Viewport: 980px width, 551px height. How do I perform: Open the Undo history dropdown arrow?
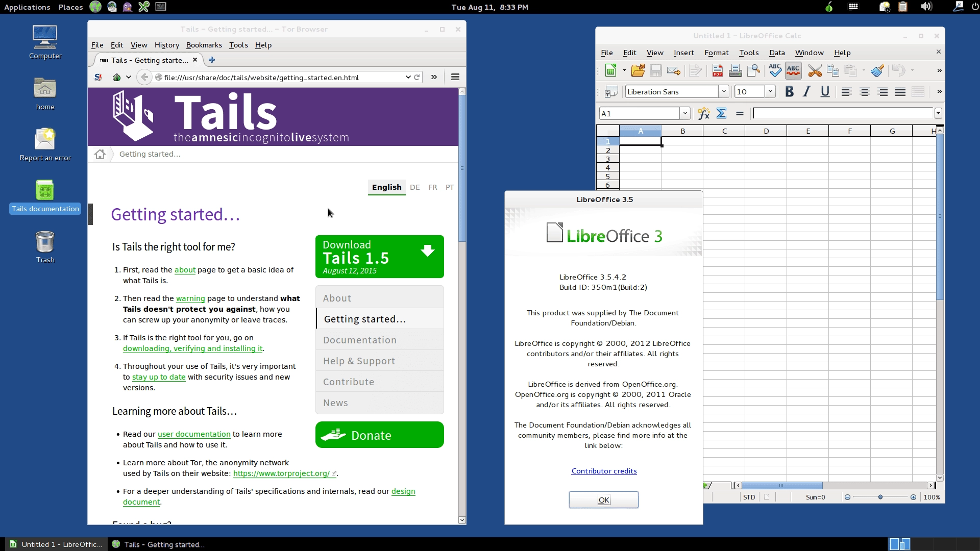[912, 70]
